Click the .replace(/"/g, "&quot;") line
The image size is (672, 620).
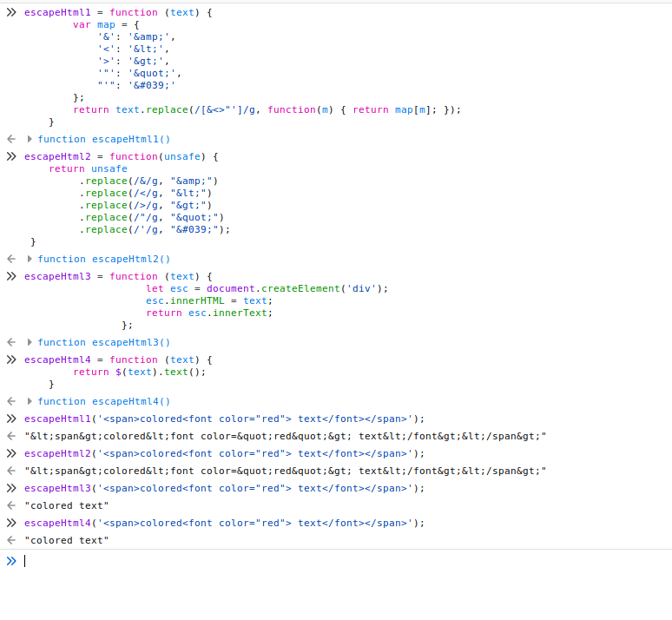152,217
